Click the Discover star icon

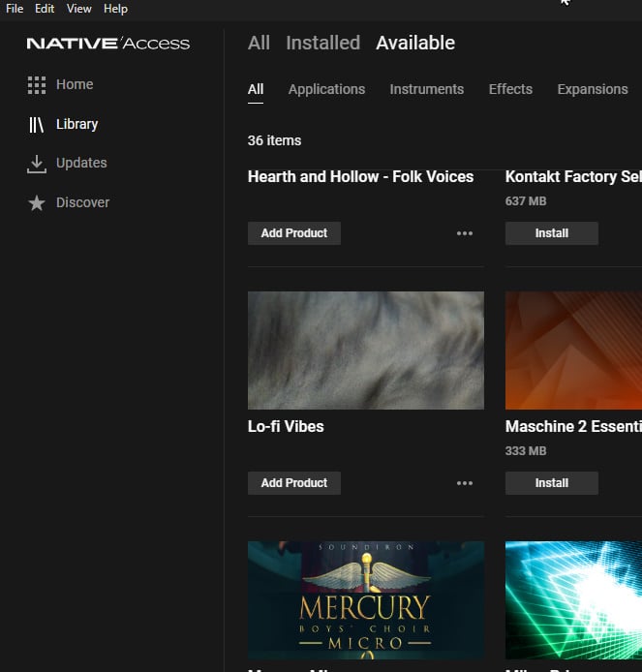37,203
